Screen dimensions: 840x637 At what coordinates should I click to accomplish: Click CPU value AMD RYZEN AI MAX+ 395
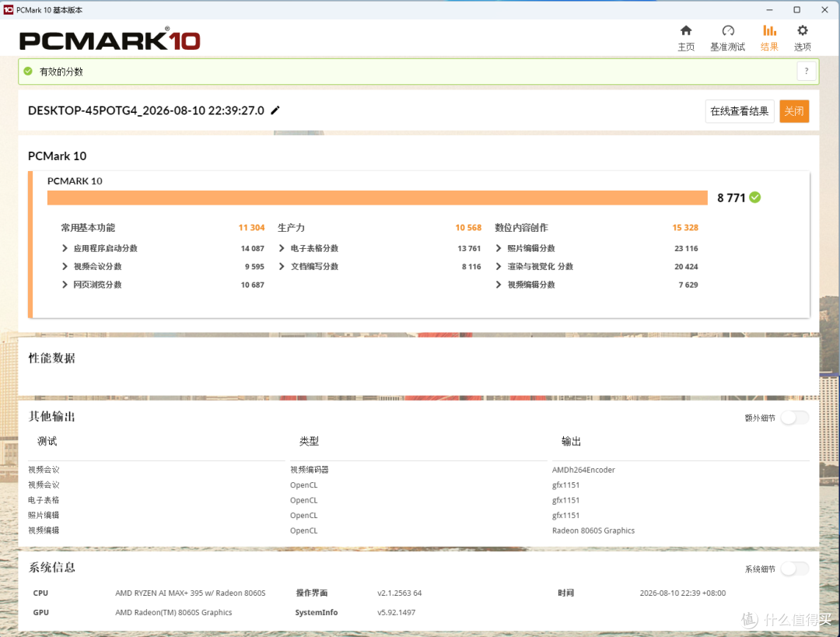point(191,593)
